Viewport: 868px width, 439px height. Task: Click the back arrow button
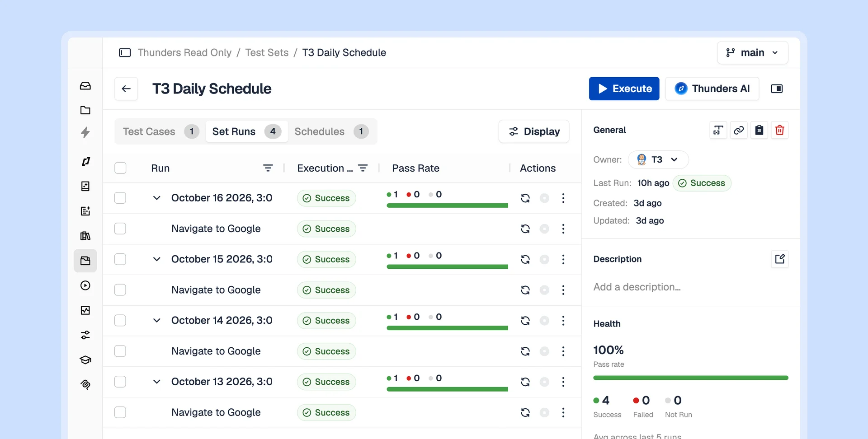point(126,89)
